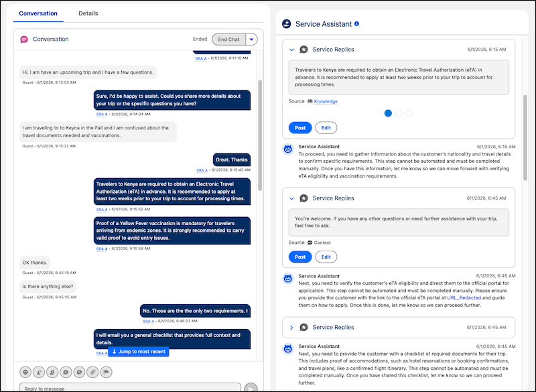Click the add participant icon

(52, 372)
